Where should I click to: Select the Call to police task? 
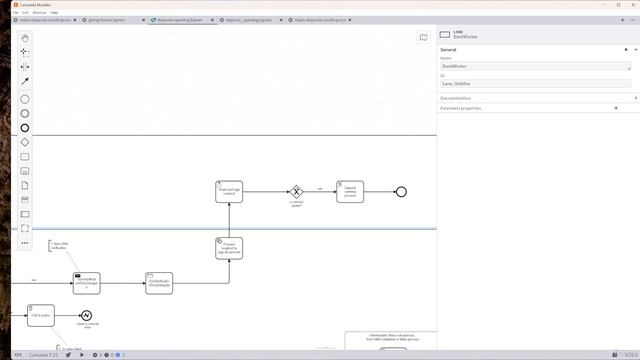[x=41, y=316]
